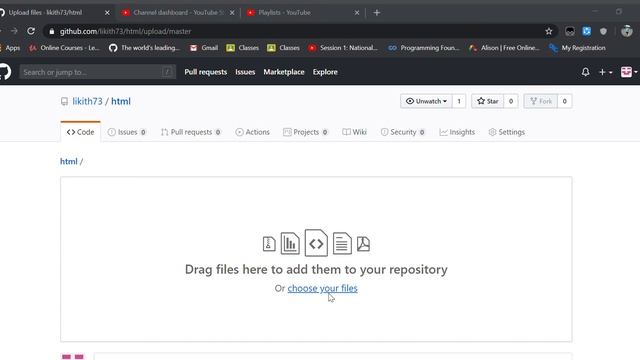This screenshot has height=360, width=640.
Task: Click the browser forward arrow
Action: pyautogui.click(x=14, y=31)
